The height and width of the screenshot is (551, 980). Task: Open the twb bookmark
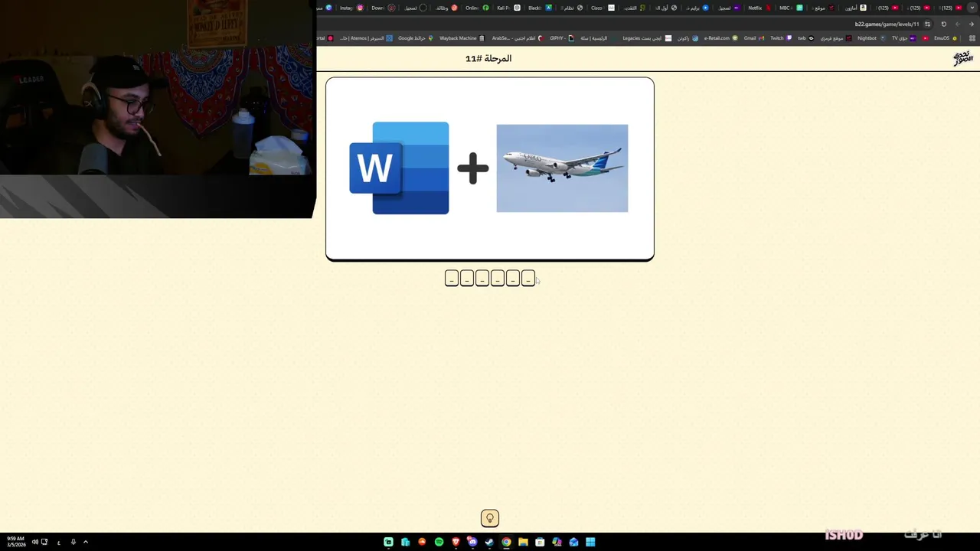(x=805, y=38)
